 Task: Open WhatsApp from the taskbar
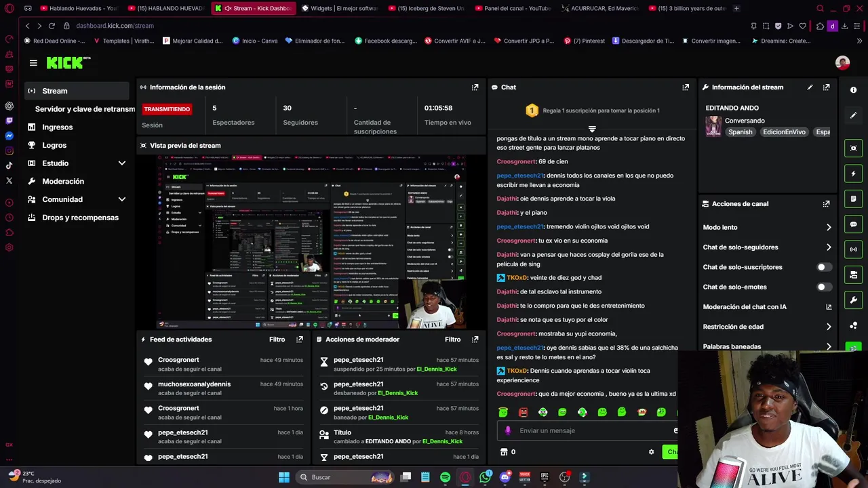[485, 477]
